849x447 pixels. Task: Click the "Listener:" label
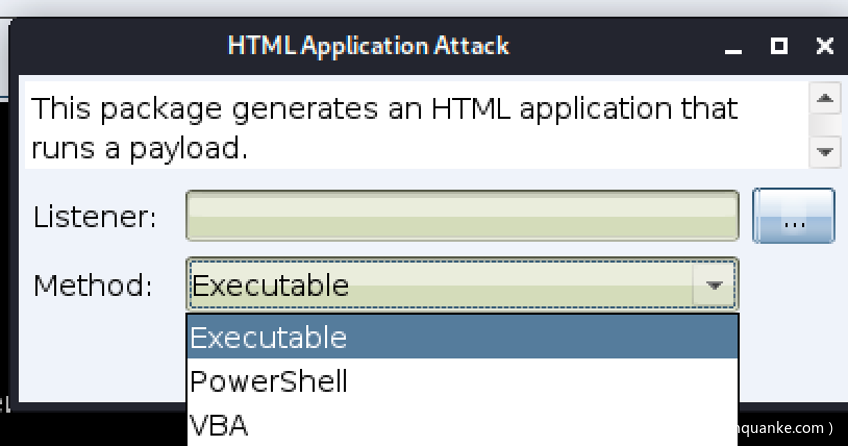pyautogui.click(x=95, y=217)
